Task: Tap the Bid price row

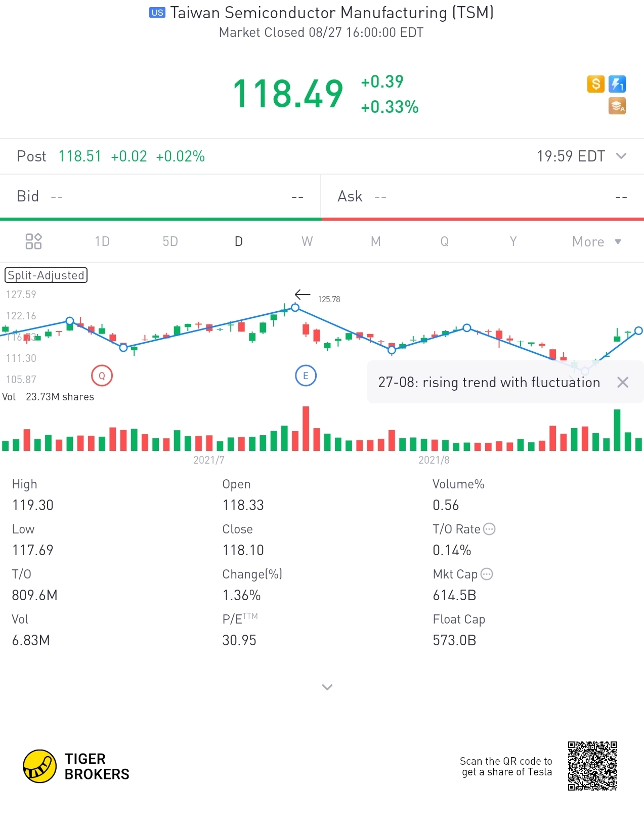Action: (x=160, y=196)
